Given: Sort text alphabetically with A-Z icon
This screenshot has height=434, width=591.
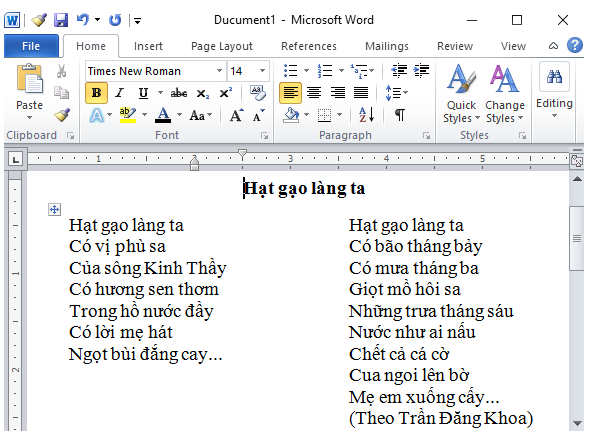Looking at the screenshot, I should tap(366, 115).
